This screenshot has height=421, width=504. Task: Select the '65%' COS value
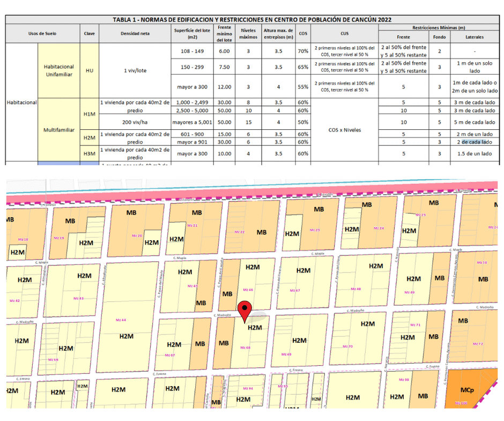point(303,67)
